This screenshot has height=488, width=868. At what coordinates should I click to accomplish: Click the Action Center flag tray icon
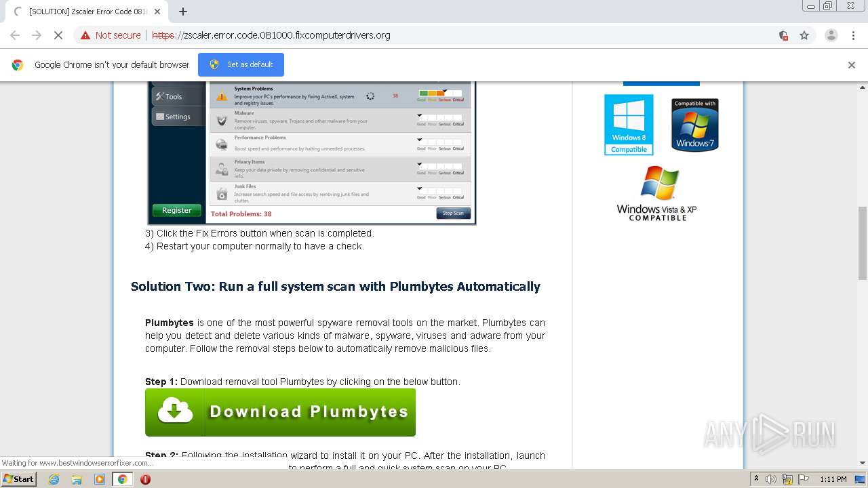[x=804, y=479]
